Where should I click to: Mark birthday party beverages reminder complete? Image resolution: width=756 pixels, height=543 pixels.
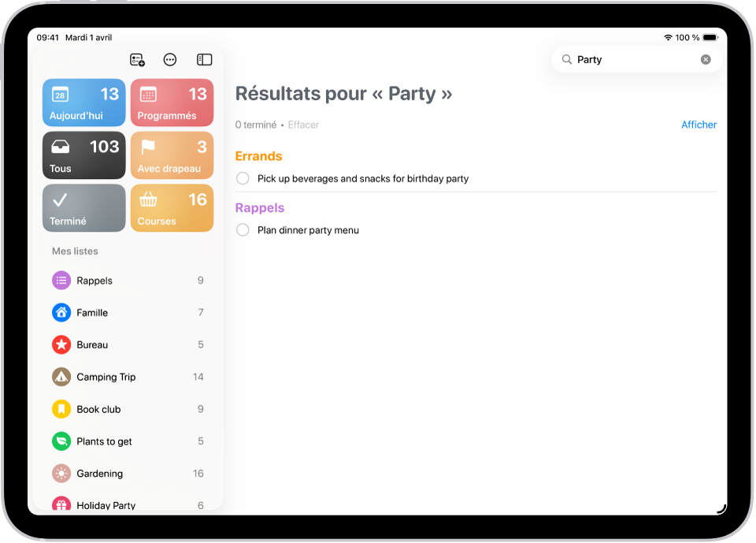coord(243,178)
